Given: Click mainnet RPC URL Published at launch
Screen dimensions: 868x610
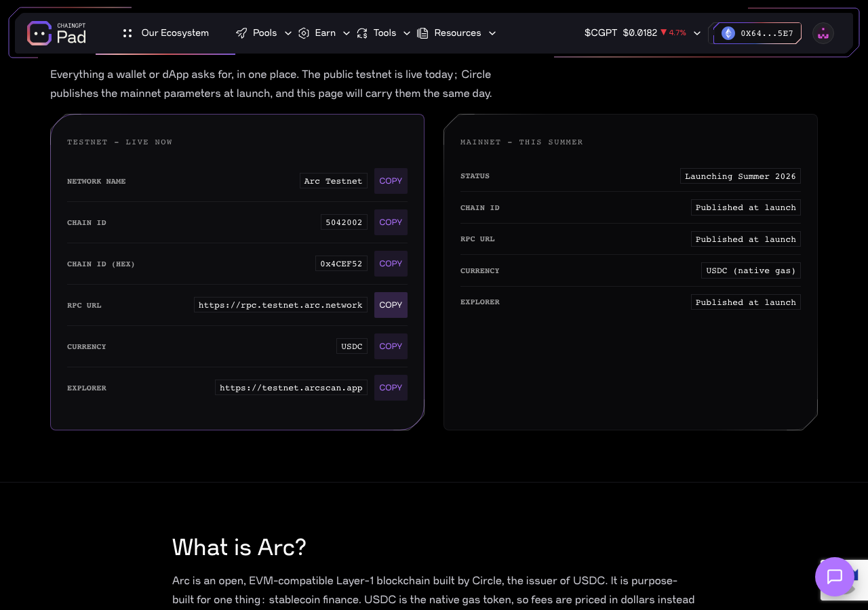Looking at the screenshot, I should [x=746, y=239].
